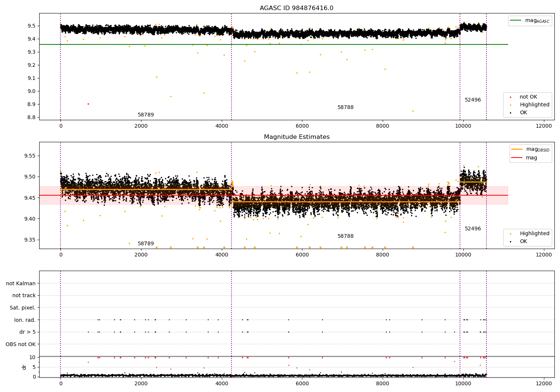Click the 9.1 tick on top plot y-axis

click(31, 78)
